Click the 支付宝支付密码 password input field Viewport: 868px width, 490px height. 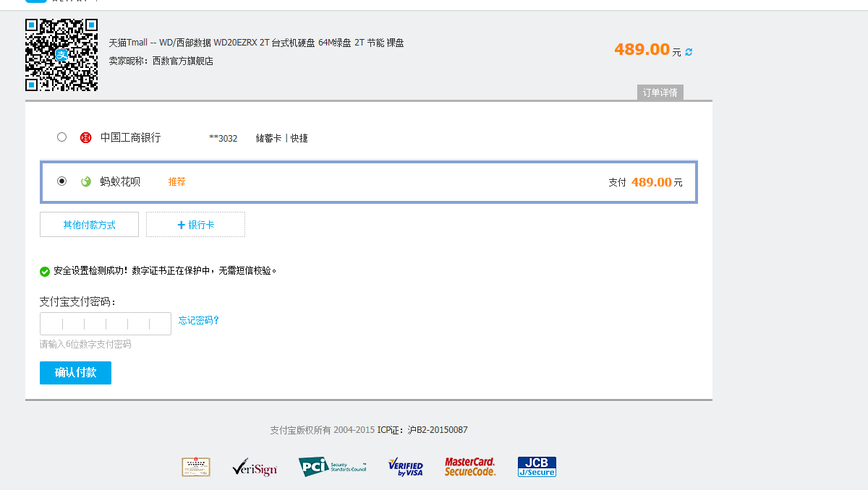[106, 324]
